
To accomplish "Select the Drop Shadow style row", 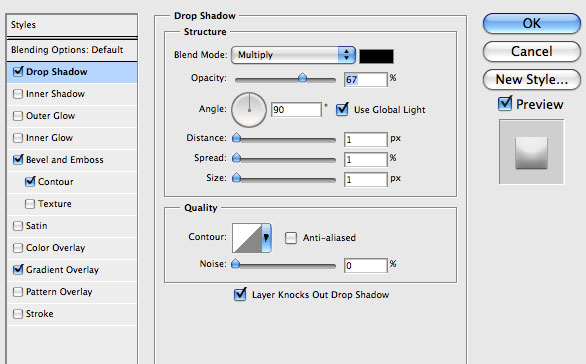I will [72, 72].
